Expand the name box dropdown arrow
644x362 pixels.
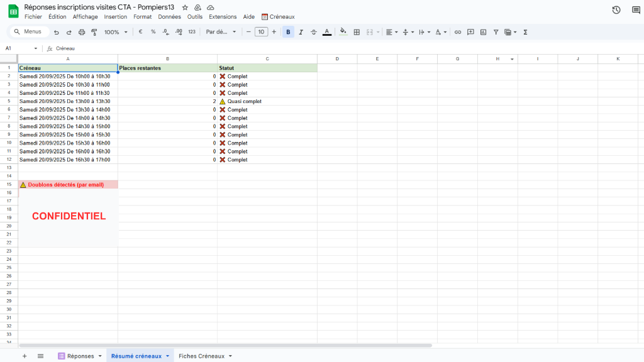tap(36, 48)
